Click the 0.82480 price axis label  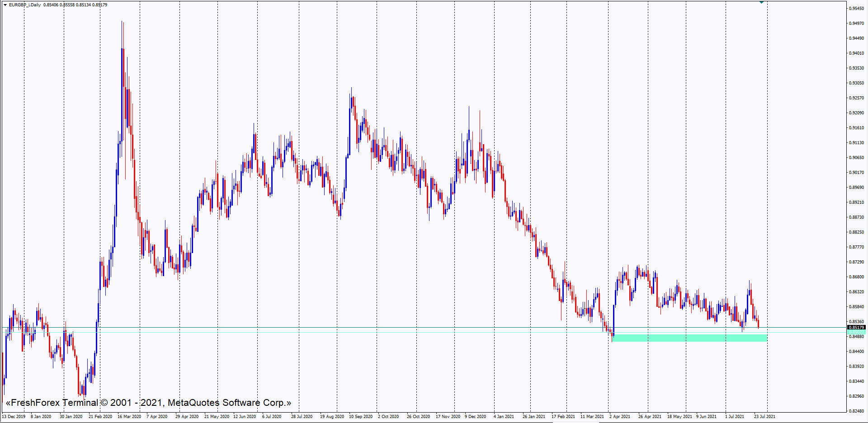coord(856,411)
